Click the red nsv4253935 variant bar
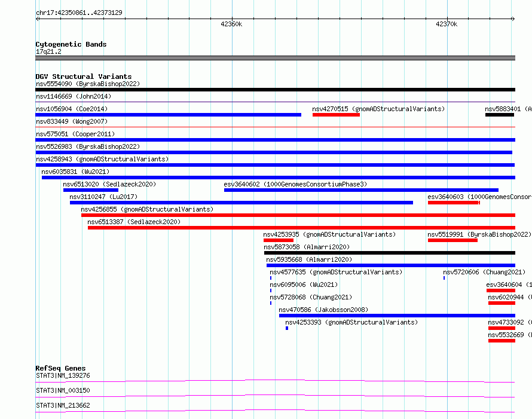 tap(278, 240)
